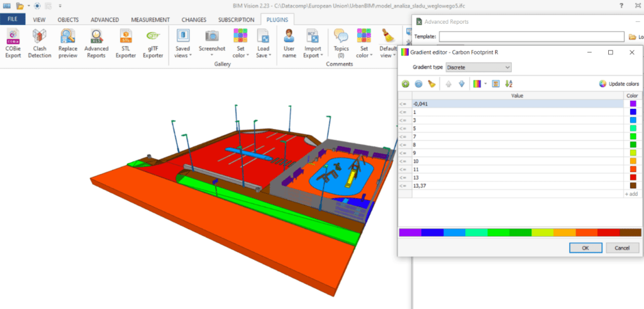Start the STL Exporter

tap(125, 43)
